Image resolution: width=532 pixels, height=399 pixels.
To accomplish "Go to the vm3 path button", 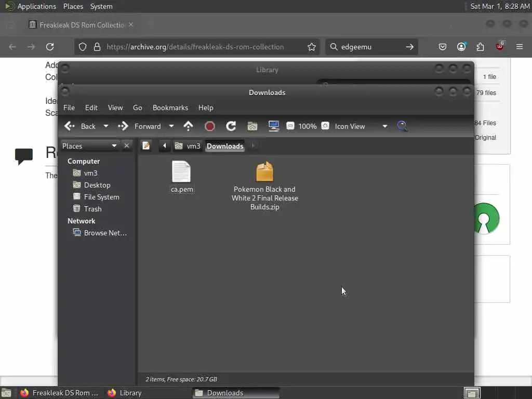I will coord(187,146).
